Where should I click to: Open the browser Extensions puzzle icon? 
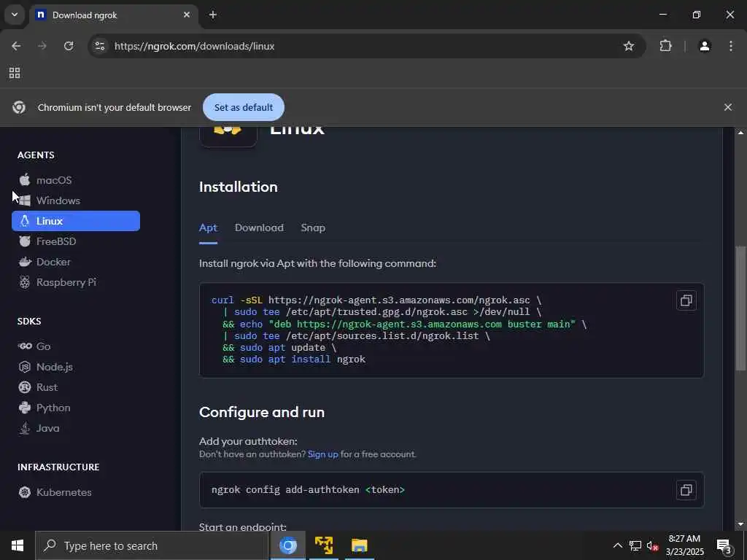tap(665, 46)
